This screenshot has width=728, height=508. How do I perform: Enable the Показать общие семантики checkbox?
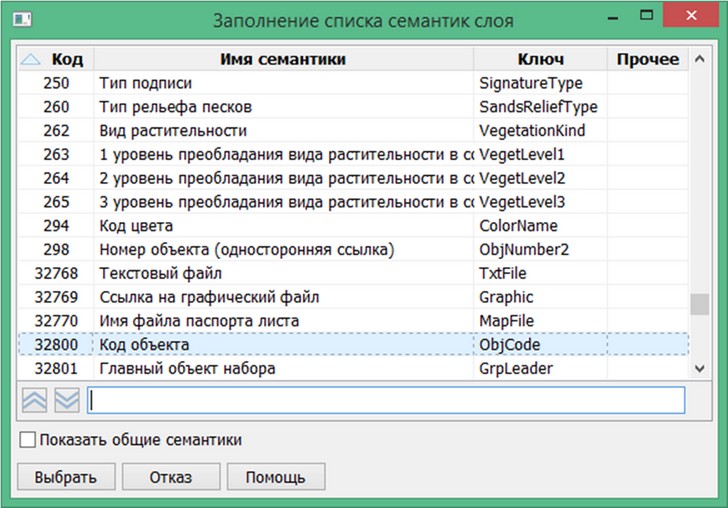tap(28, 440)
